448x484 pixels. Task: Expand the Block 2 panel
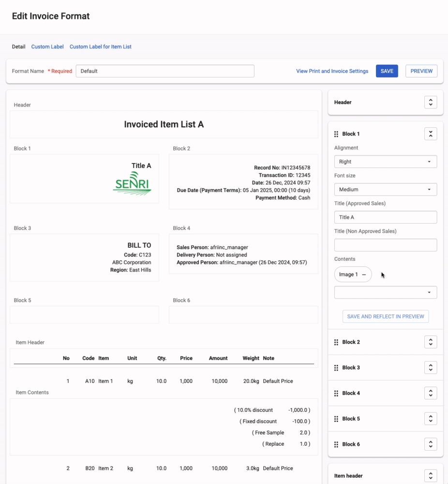(x=431, y=342)
